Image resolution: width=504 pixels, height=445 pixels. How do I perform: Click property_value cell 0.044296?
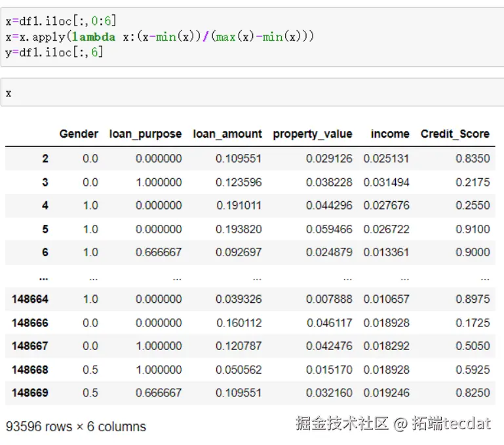coord(329,205)
